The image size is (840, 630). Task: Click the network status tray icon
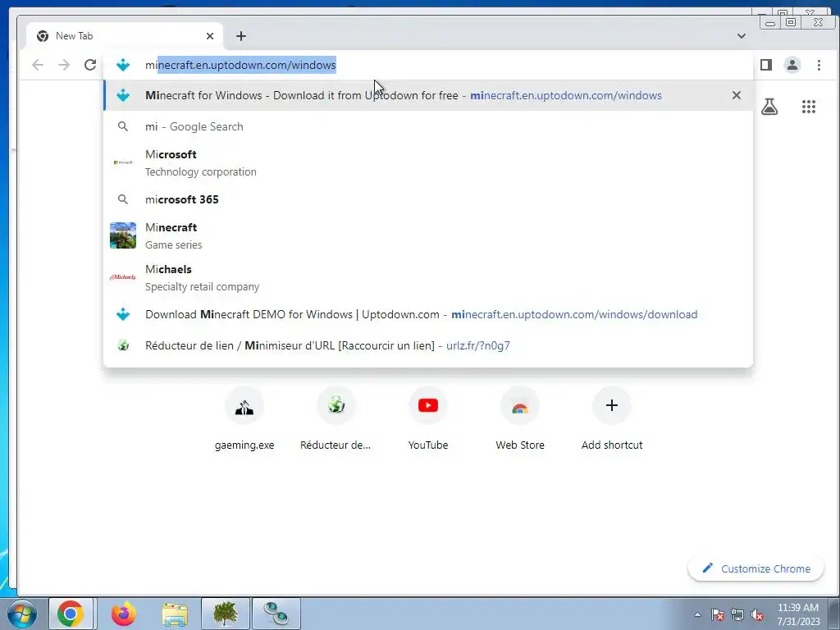[x=737, y=614]
